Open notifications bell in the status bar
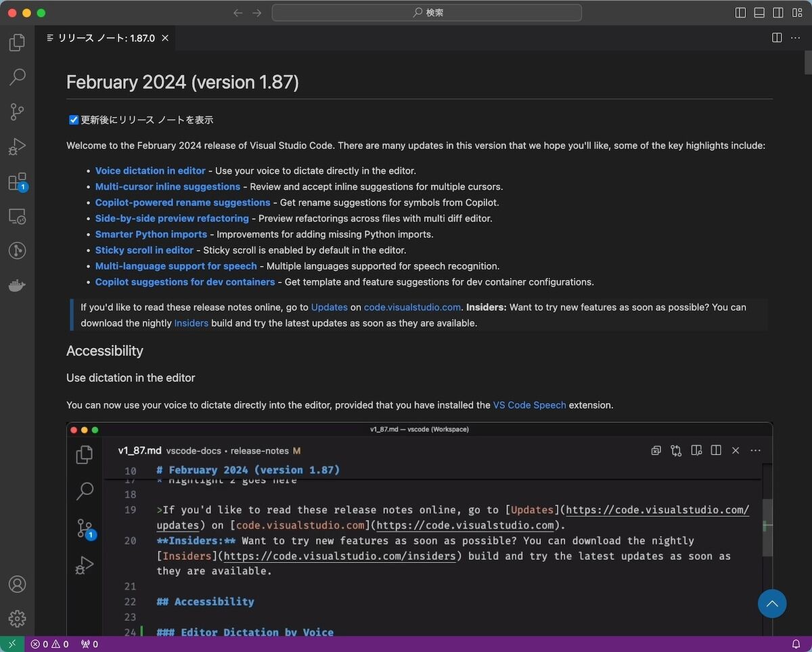The image size is (812, 652). tap(796, 644)
